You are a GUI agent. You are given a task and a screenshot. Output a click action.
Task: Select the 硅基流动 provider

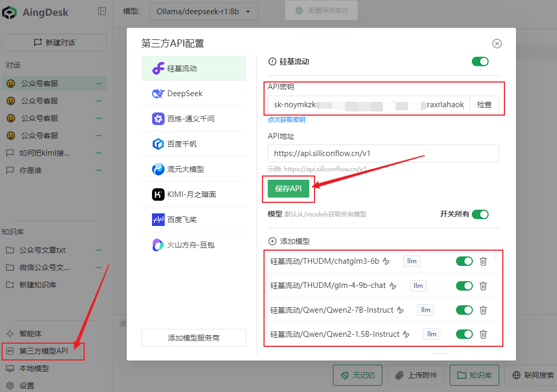click(194, 68)
